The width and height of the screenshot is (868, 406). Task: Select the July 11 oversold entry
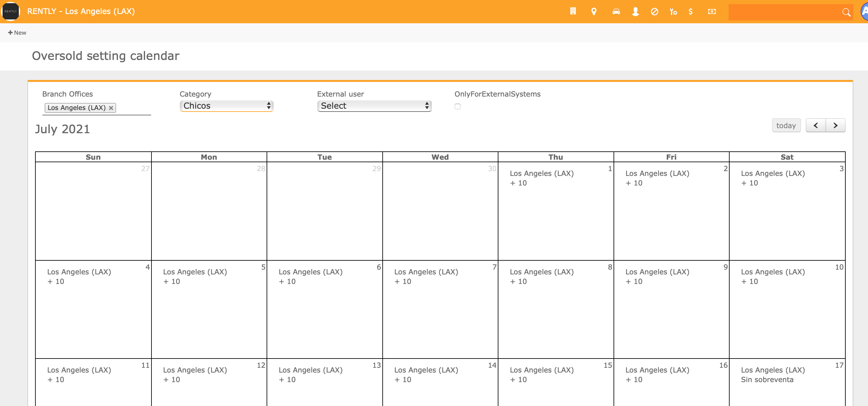pyautogui.click(x=79, y=375)
